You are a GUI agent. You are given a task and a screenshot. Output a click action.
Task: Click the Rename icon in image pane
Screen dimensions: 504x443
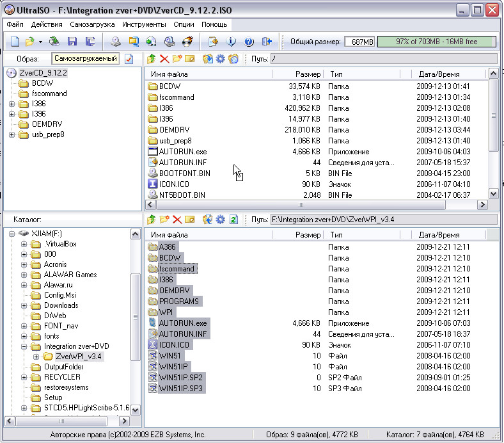point(190,59)
